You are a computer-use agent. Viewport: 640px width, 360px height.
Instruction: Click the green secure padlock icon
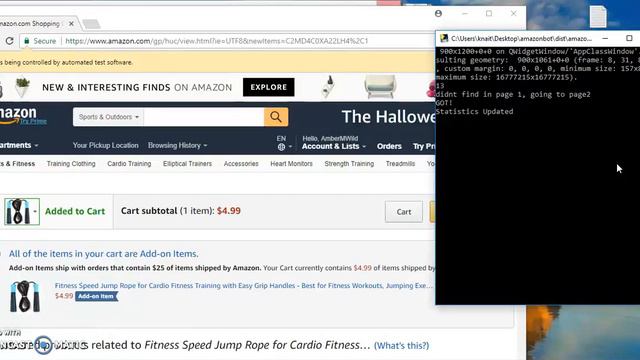tap(27, 41)
